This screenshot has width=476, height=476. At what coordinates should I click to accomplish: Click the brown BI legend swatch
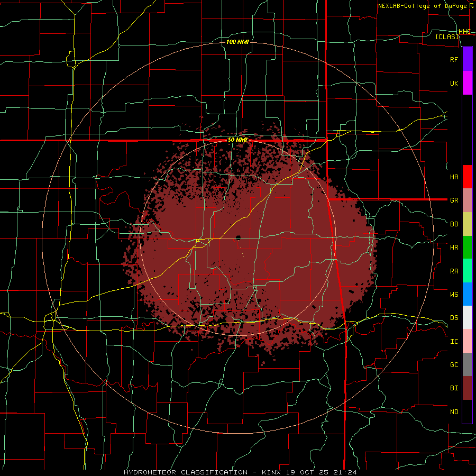point(467,388)
